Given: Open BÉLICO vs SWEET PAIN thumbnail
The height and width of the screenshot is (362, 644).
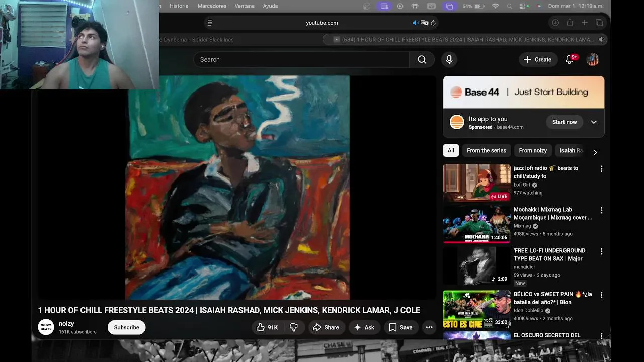Looking at the screenshot, I should pyautogui.click(x=476, y=309).
